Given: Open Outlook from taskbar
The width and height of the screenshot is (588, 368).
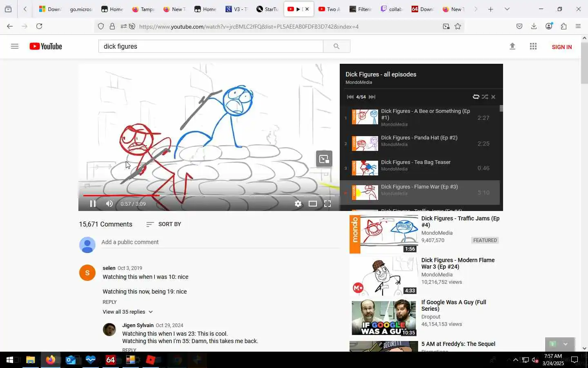Looking at the screenshot, I should pyautogui.click(x=71, y=360).
